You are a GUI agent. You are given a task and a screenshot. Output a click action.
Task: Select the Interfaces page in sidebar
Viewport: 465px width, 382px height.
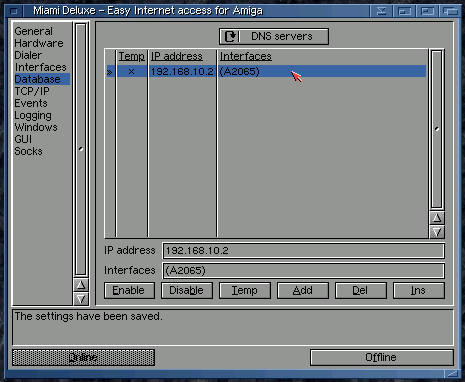click(x=40, y=67)
